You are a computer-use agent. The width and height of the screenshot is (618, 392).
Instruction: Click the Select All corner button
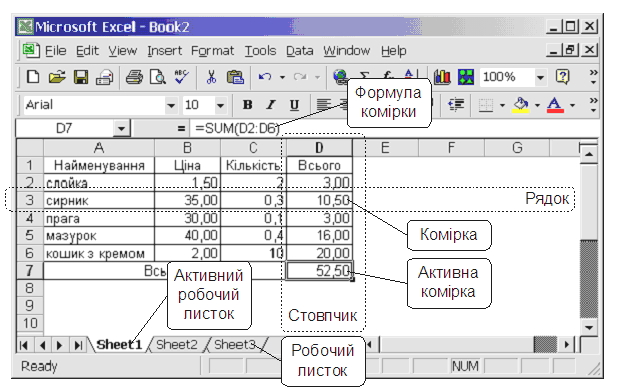[x=30, y=148]
